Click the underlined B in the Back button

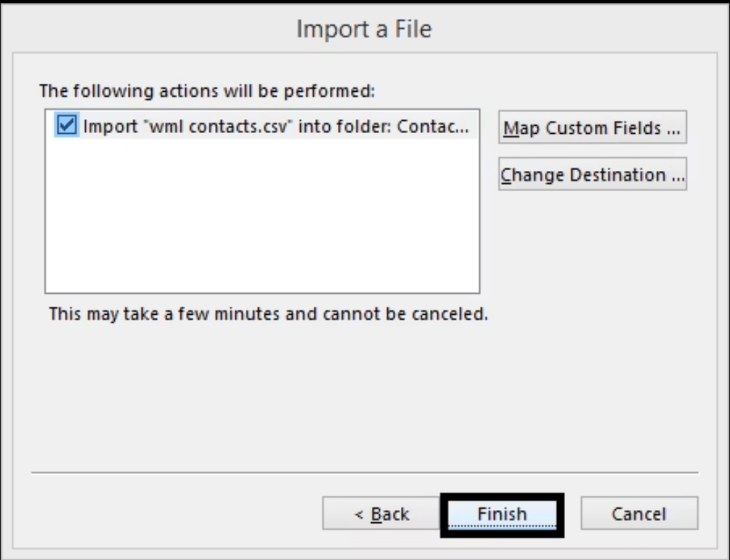376,514
